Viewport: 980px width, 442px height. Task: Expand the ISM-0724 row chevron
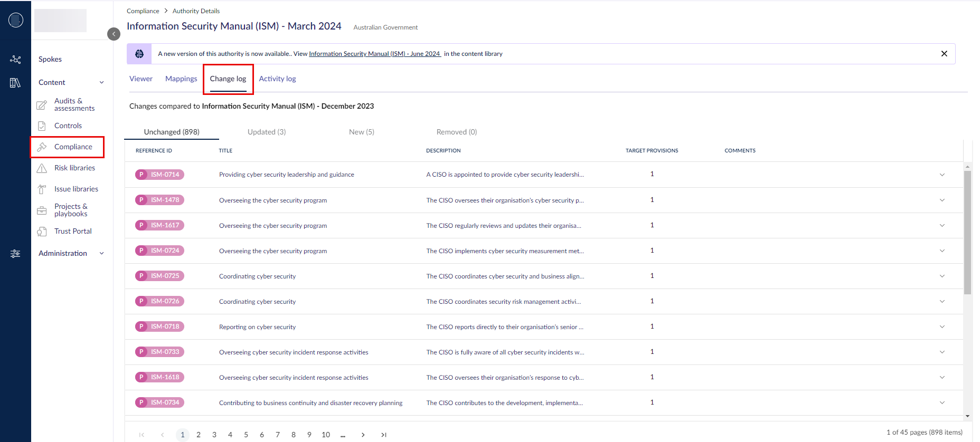[x=942, y=251]
